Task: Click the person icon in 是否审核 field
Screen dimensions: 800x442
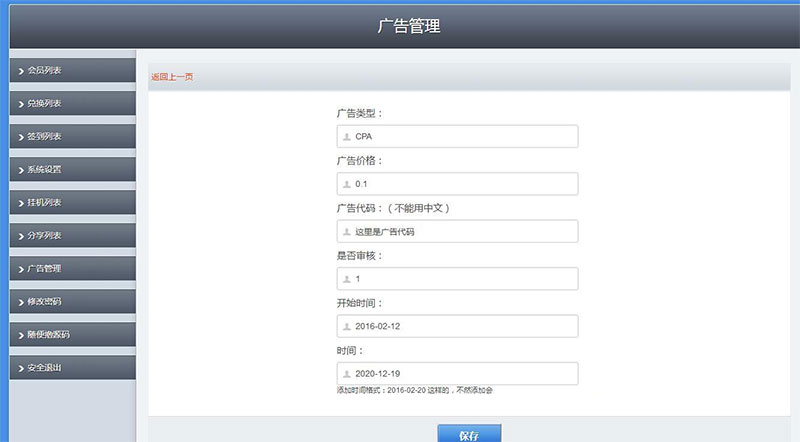Action: (347, 279)
